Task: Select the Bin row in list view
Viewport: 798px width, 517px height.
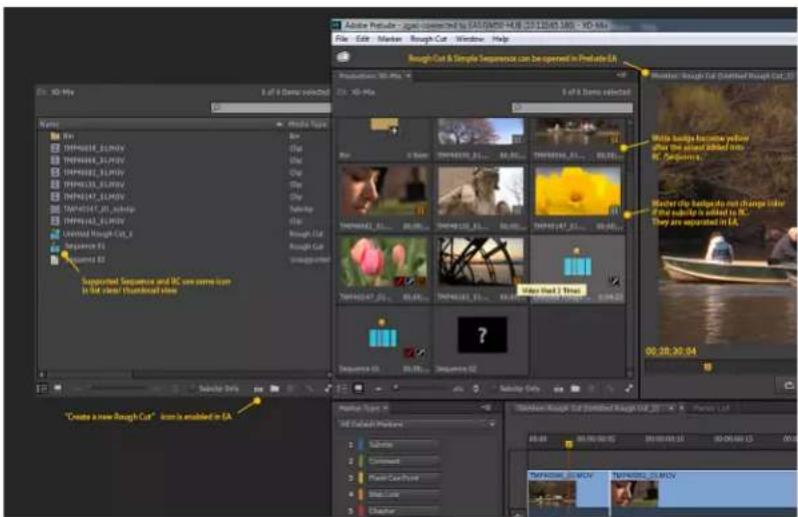Action: [183, 136]
